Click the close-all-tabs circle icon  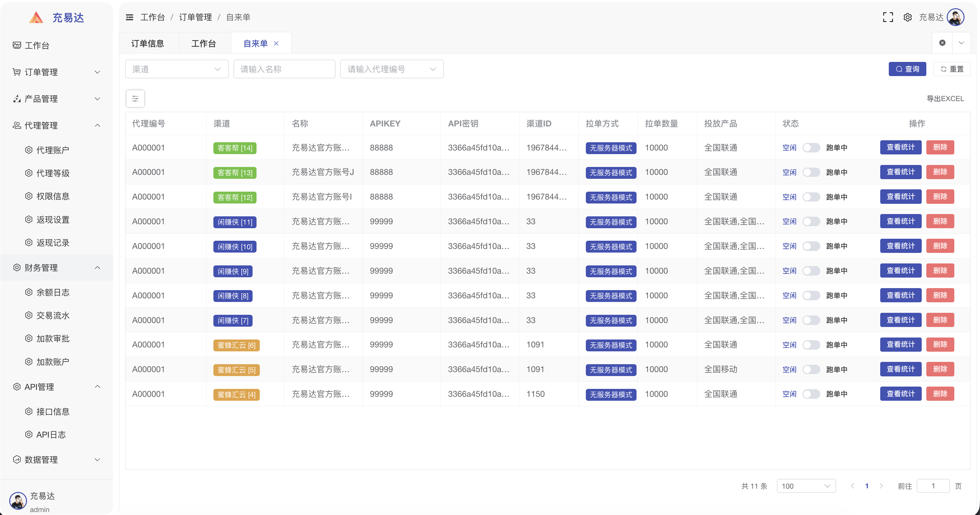[942, 42]
